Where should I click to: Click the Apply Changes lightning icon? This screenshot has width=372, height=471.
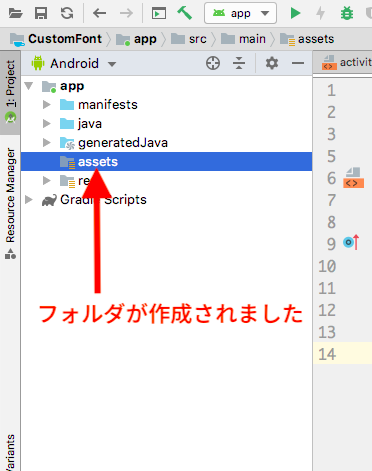click(320, 13)
